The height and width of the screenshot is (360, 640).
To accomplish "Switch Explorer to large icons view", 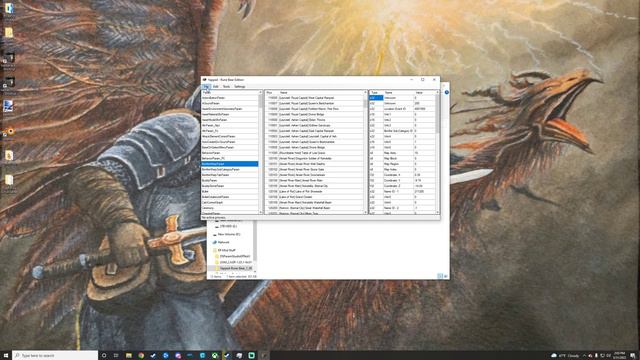I will pos(446,276).
